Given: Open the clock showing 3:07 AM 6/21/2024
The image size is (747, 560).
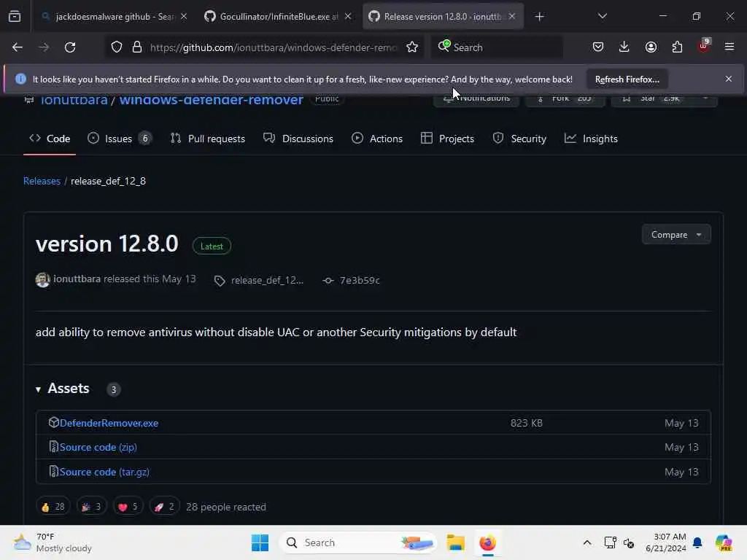Looking at the screenshot, I should coord(665,542).
